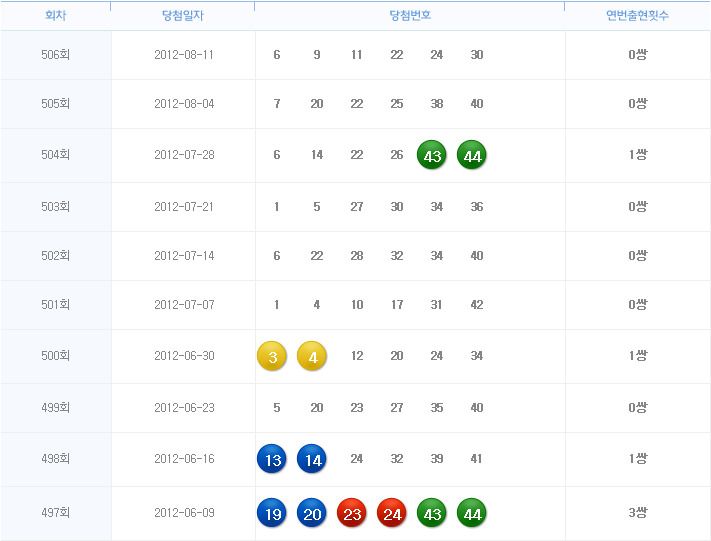
Task: Click number 17 in row 501회
Action: (397, 305)
